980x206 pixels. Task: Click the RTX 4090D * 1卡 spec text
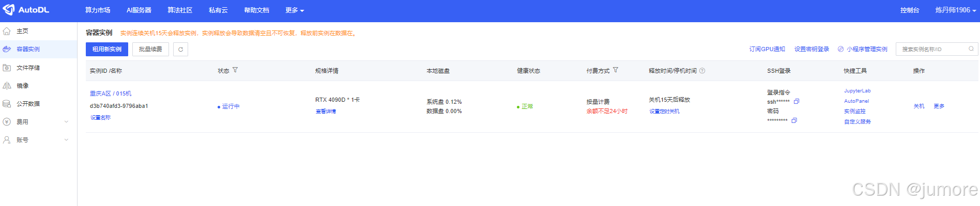click(x=338, y=100)
